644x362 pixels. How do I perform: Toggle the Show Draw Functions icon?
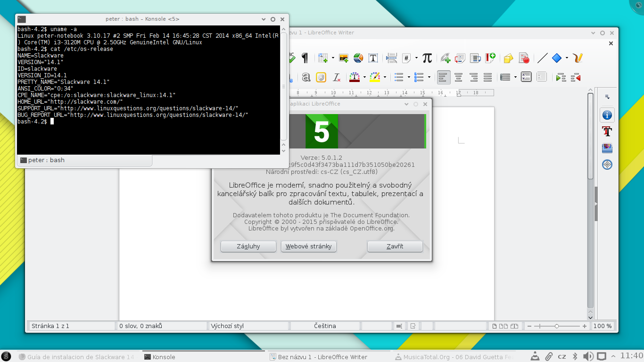click(578, 58)
